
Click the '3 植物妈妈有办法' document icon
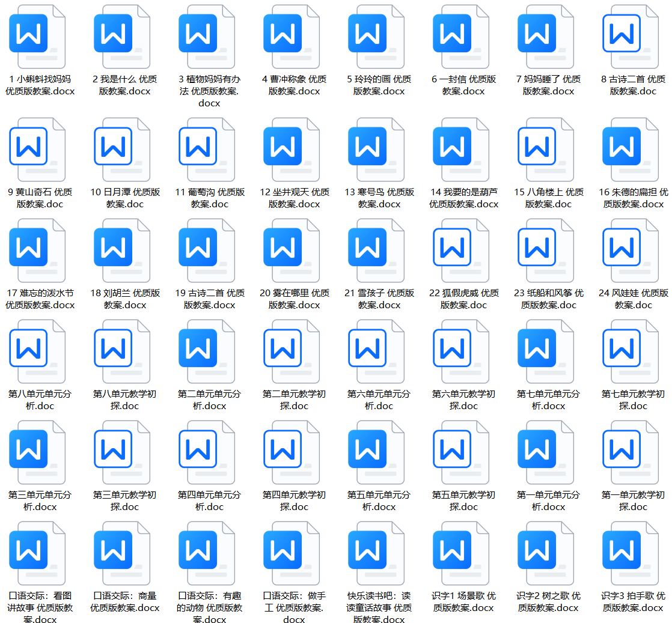click(x=207, y=37)
